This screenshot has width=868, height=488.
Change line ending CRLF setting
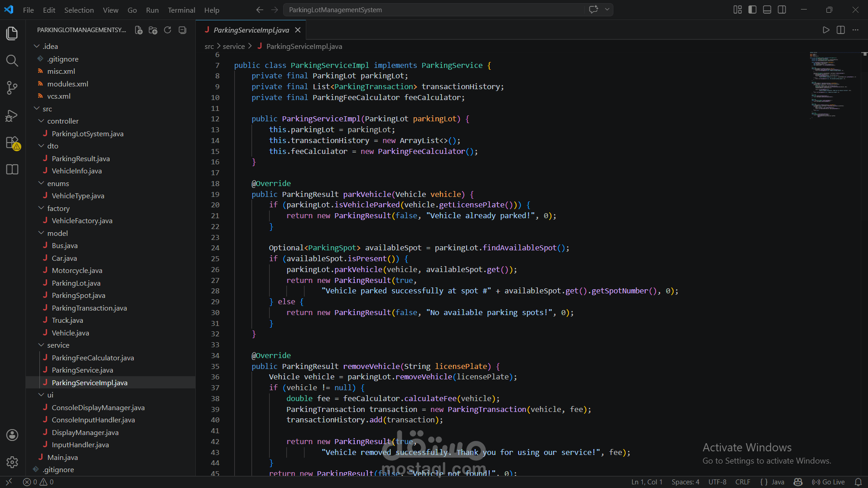(x=743, y=482)
